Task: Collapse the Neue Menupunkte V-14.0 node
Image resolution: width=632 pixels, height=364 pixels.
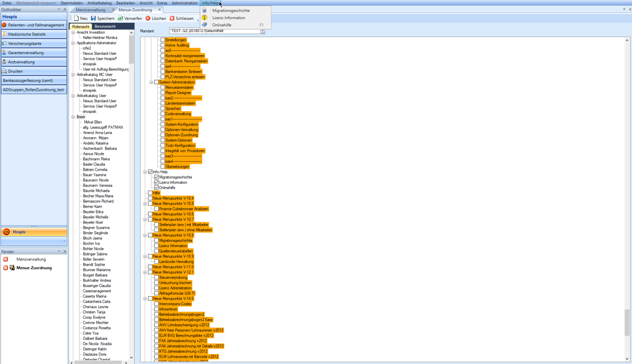Action: click(145, 299)
